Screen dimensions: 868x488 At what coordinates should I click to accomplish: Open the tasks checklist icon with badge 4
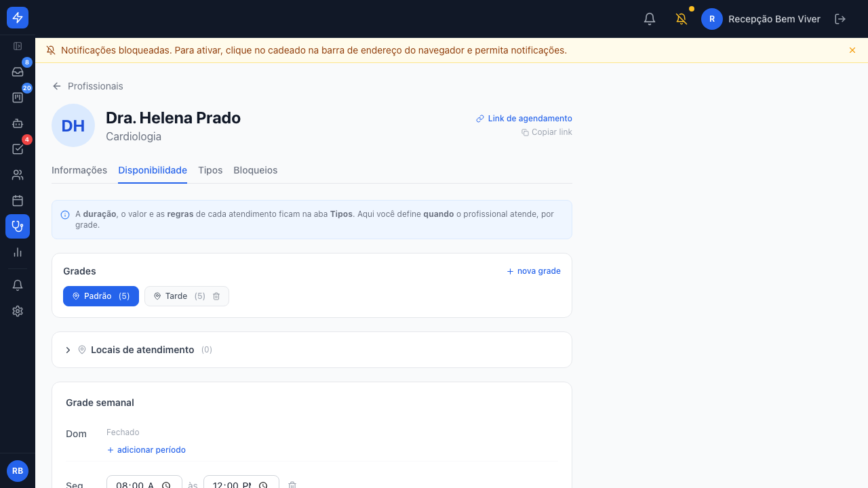click(x=18, y=149)
